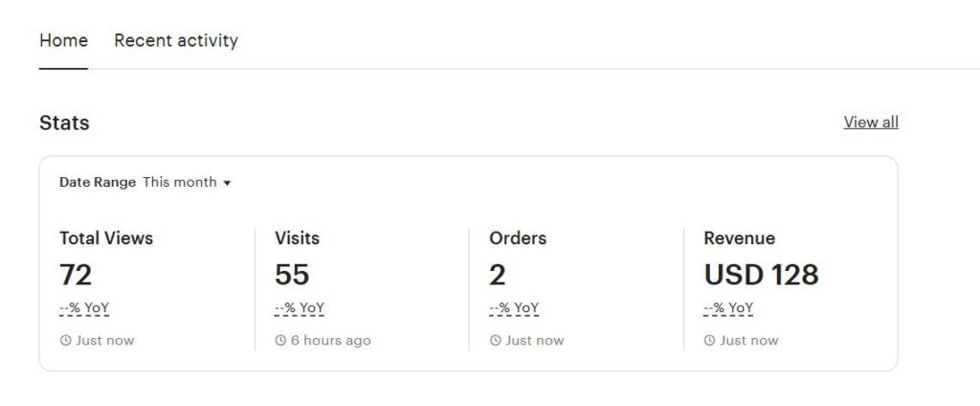Click the YoY percentage under Orders
The width and height of the screenshot is (980, 406).
click(x=514, y=308)
